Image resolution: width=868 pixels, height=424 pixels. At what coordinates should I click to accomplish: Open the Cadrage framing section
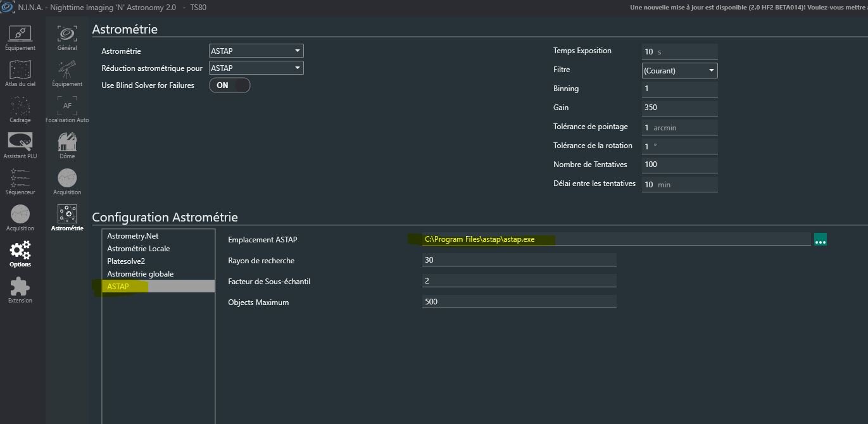coord(20,109)
